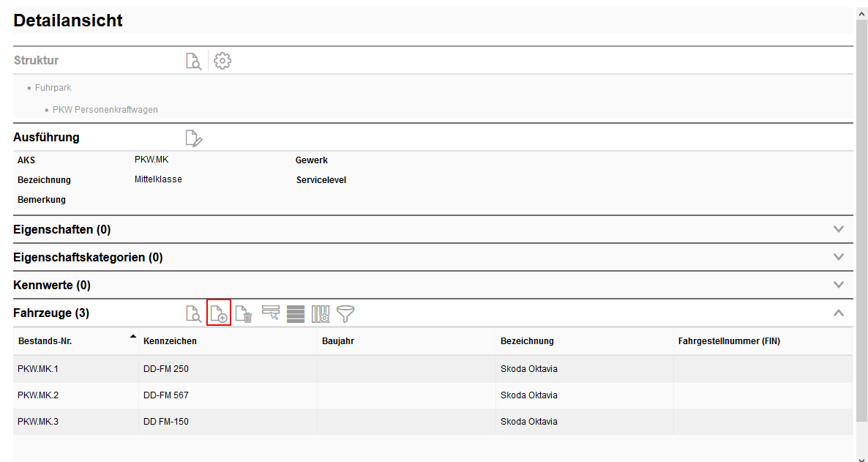Click the Struktur view-details magnifier icon
868x462 pixels.
click(193, 61)
